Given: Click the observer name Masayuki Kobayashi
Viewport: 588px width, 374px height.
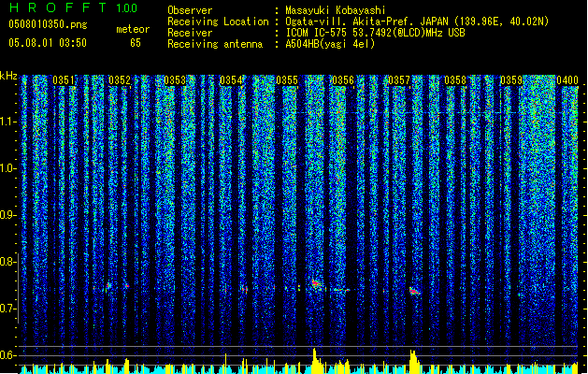Looking at the screenshot, I should click(x=336, y=10).
